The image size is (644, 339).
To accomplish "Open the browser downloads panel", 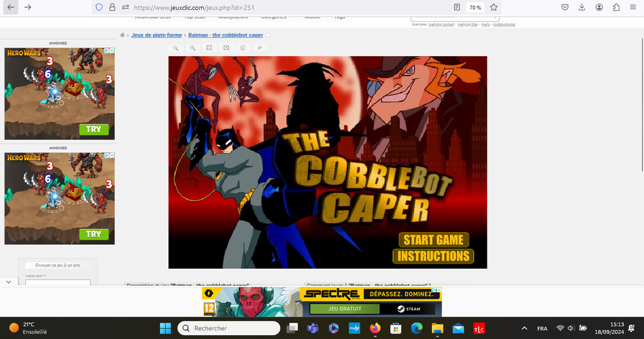I will (x=582, y=8).
